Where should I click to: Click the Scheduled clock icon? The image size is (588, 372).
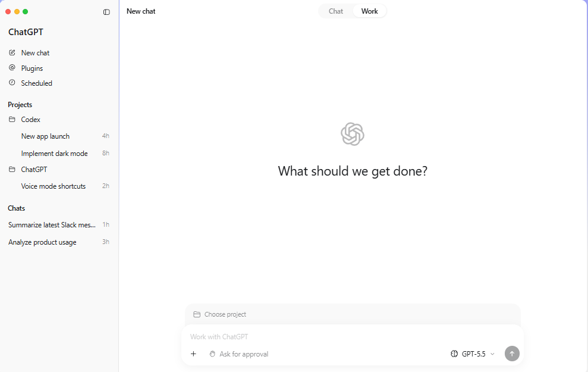click(x=12, y=83)
